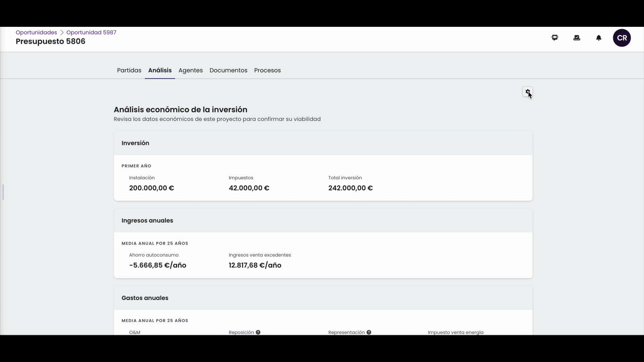Click the Presupuesto 5806 page title
644x362 pixels.
50,41
